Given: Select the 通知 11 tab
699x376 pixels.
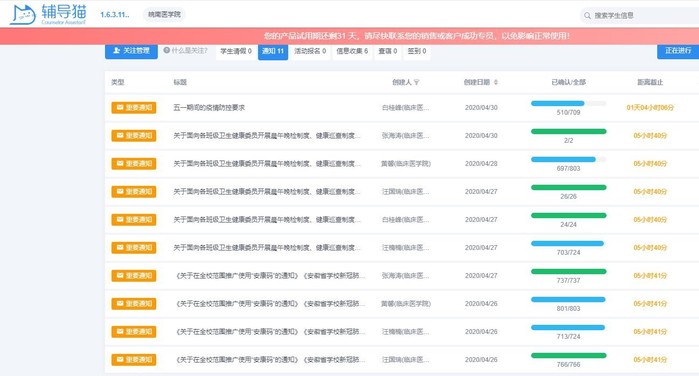Looking at the screenshot, I should click(273, 51).
